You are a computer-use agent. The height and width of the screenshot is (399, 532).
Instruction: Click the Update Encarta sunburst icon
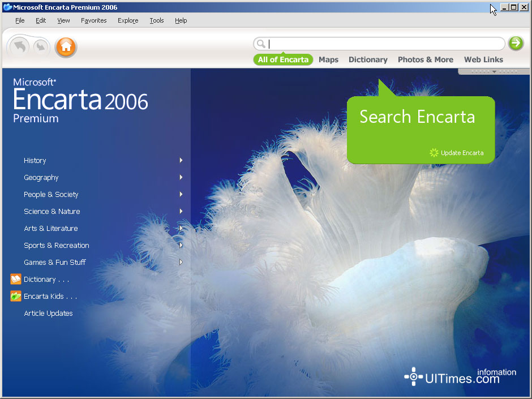(434, 153)
